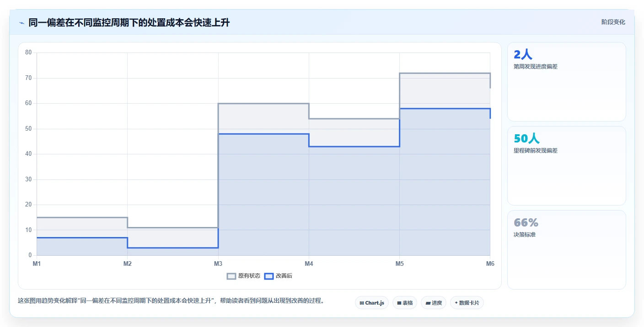Toggle the 原有状态 legend entry
The height and width of the screenshot is (327, 644).
pyautogui.click(x=244, y=276)
